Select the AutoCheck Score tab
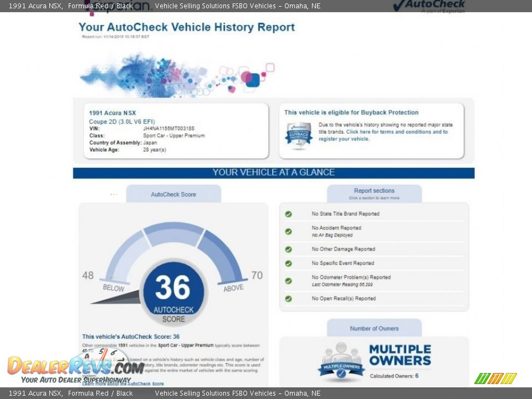This screenshot has width=532, height=399. click(x=173, y=195)
